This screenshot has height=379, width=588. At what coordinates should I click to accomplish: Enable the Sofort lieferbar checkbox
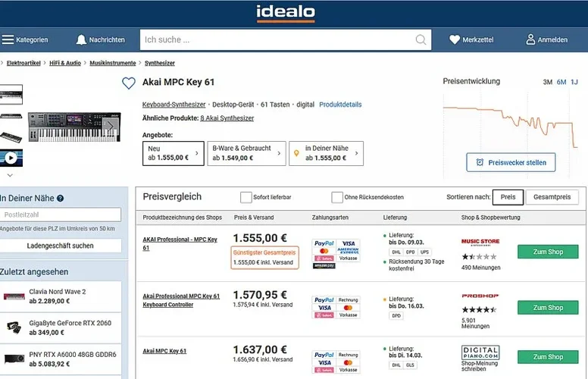[x=246, y=197]
